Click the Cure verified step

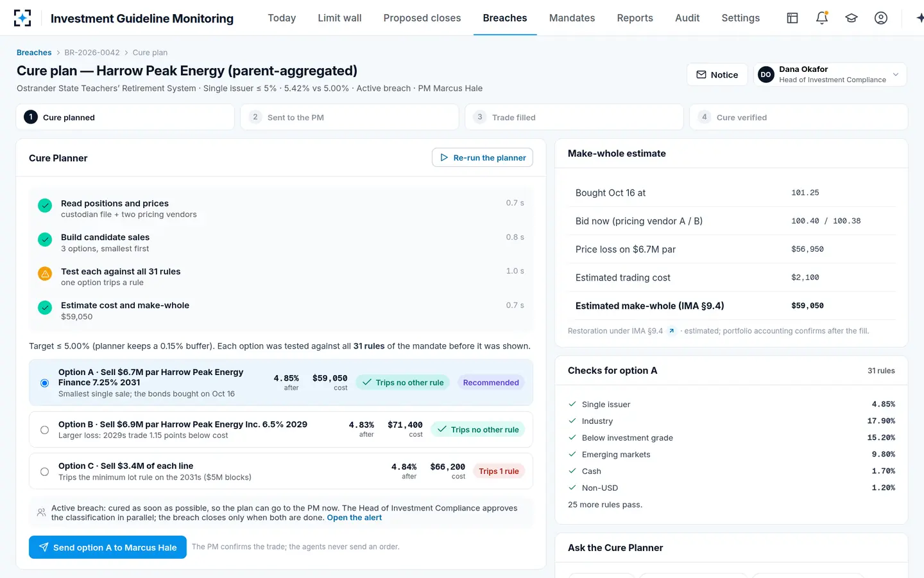pos(799,117)
